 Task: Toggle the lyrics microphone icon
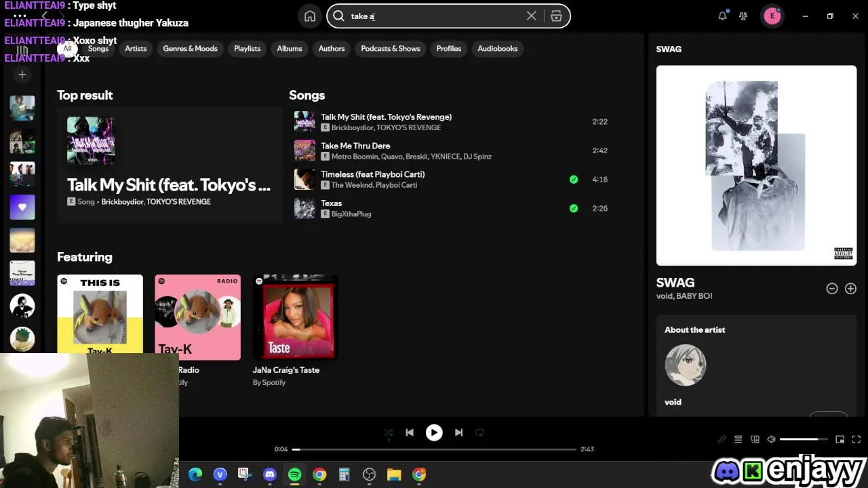722,439
